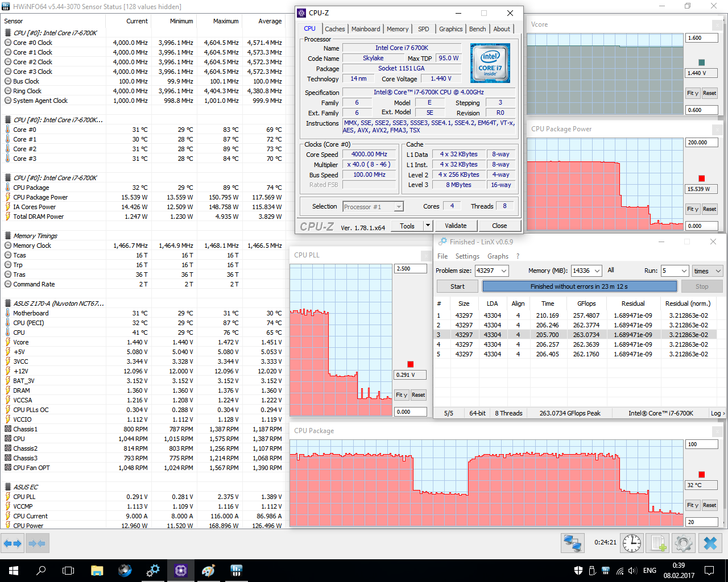
Task: Click the LinX title bar gear icon
Action: pos(442,242)
